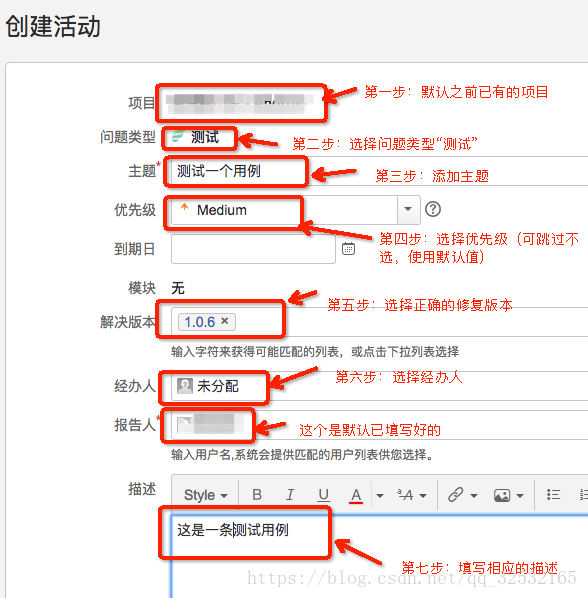Screen dimensions: 588x598
Task: Apply bold formatting in description toolbar
Action: pos(257,495)
